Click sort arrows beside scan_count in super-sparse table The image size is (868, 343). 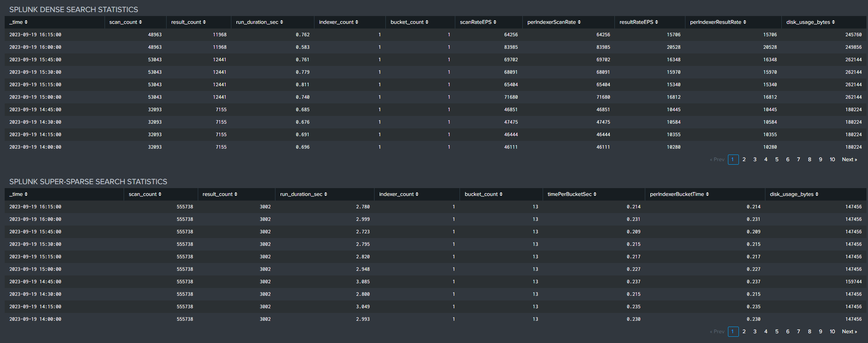pyautogui.click(x=160, y=194)
